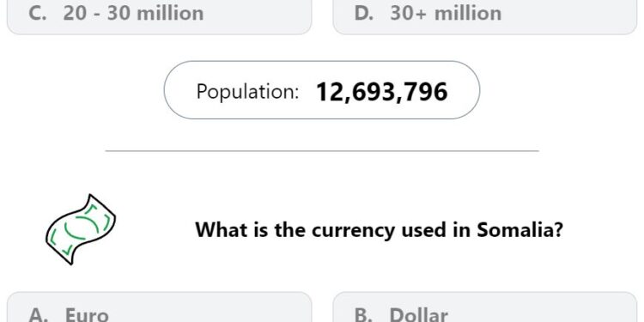The width and height of the screenshot is (644, 322).
Task: Click the Population label in the pill
Action: (247, 92)
